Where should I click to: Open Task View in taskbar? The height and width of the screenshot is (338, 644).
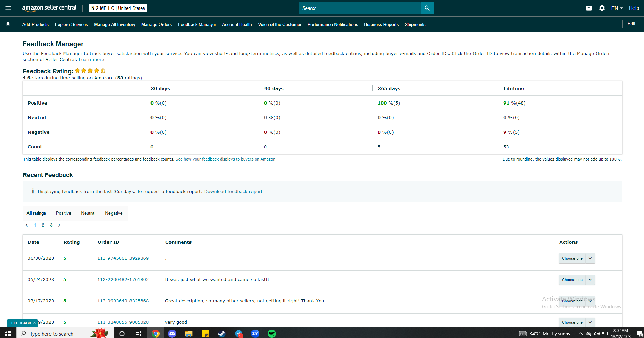(138, 334)
